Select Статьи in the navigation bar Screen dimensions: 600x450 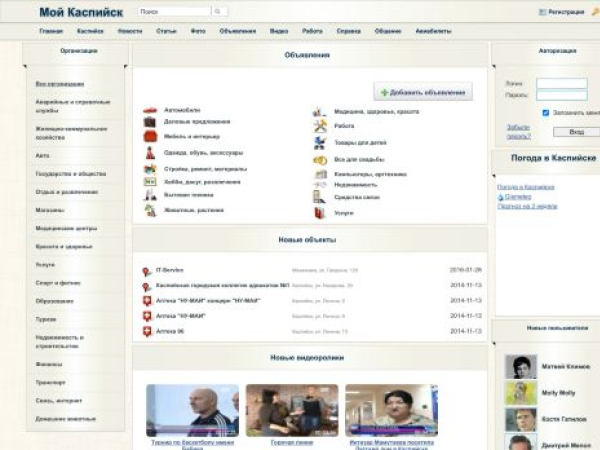tap(166, 31)
